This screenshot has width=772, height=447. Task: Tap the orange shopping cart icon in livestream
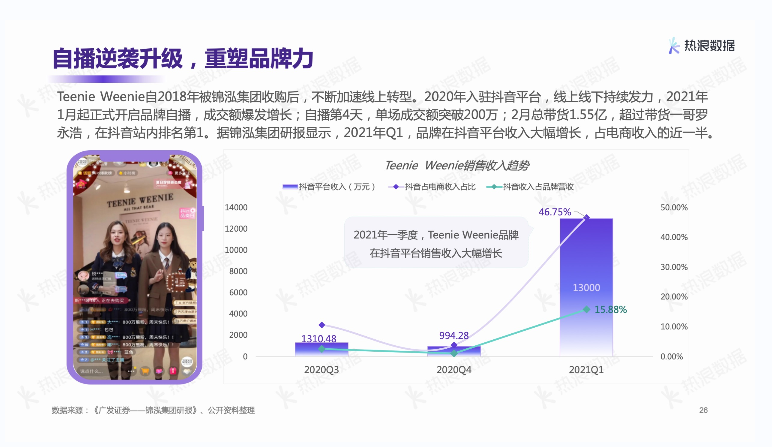pyautogui.click(x=145, y=371)
